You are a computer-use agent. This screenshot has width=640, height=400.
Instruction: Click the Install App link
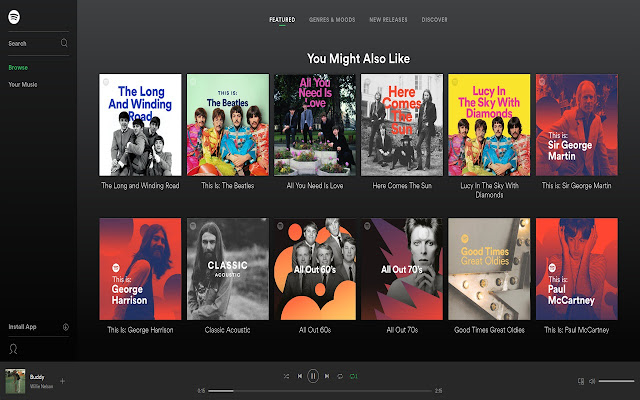point(22,327)
